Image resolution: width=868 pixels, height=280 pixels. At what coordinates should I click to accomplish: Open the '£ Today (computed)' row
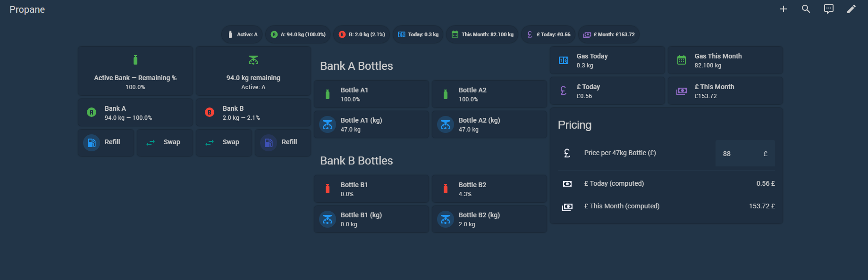pyautogui.click(x=666, y=183)
